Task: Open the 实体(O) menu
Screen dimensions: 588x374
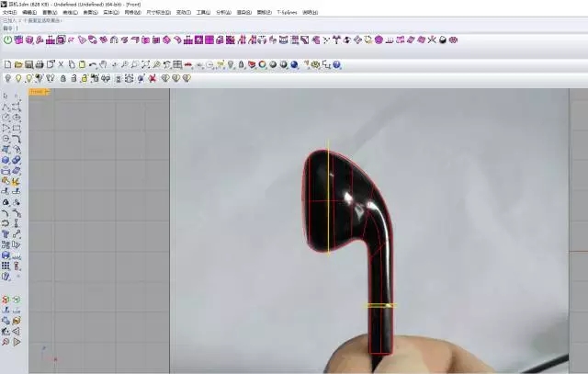Action: (x=111, y=12)
